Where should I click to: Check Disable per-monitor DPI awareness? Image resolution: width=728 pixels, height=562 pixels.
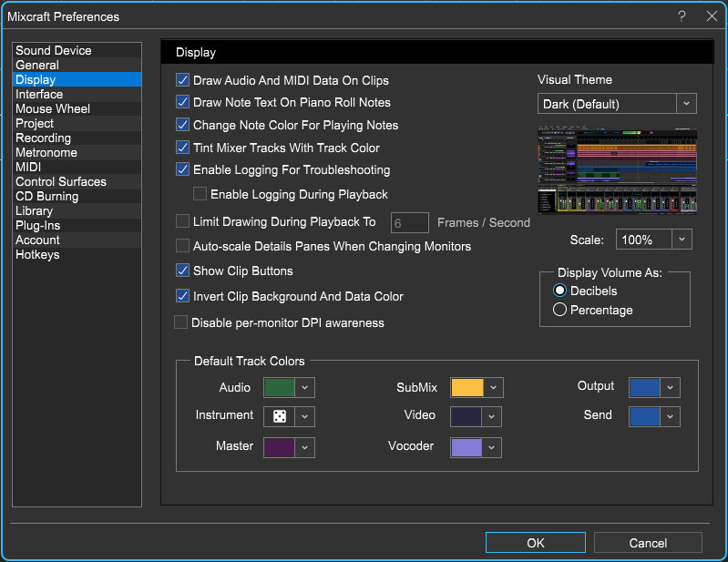[x=180, y=322]
